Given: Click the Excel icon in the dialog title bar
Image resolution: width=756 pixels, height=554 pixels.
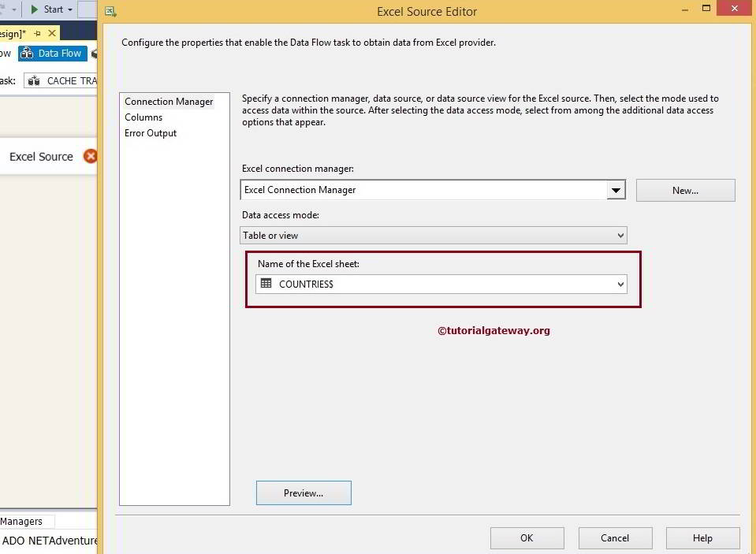Looking at the screenshot, I should [x=110, y=12].
